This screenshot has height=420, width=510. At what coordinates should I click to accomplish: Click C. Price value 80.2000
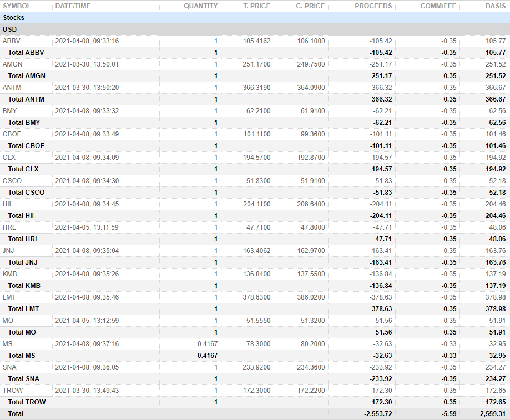click(x=312, y=344)
